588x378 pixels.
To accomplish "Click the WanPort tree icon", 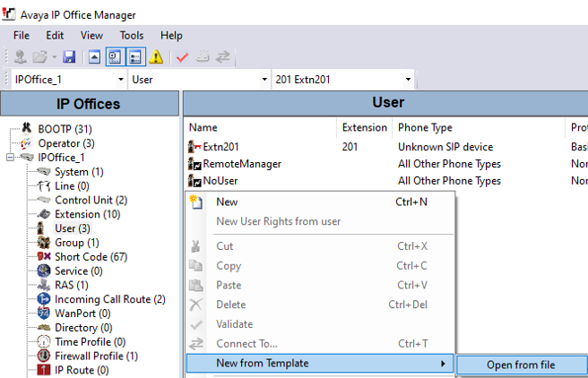I will [x=44, y=314].
